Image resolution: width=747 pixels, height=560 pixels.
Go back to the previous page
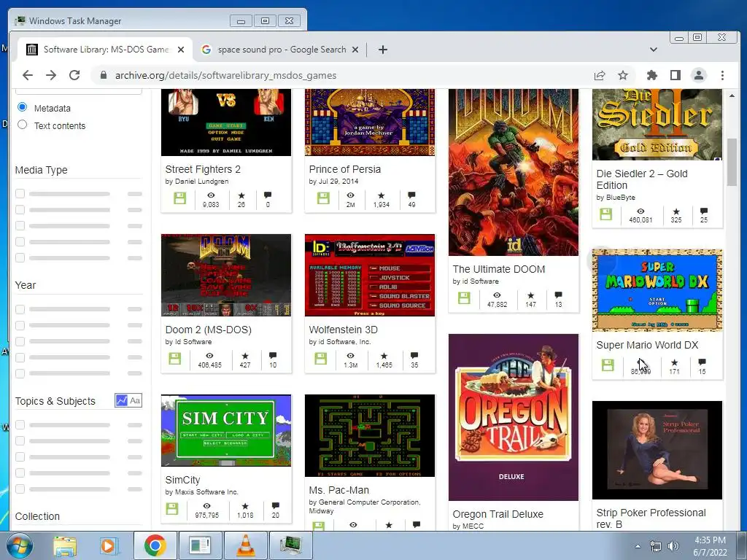coord(28,75)
